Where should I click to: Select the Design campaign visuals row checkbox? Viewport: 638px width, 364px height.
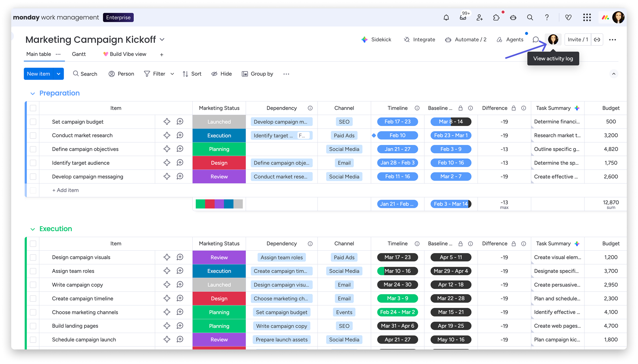[x=33, y=257]
